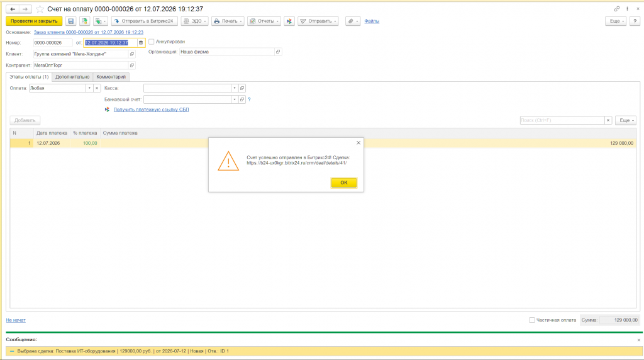Open the Клиент field open-form icon

(132, 54)
